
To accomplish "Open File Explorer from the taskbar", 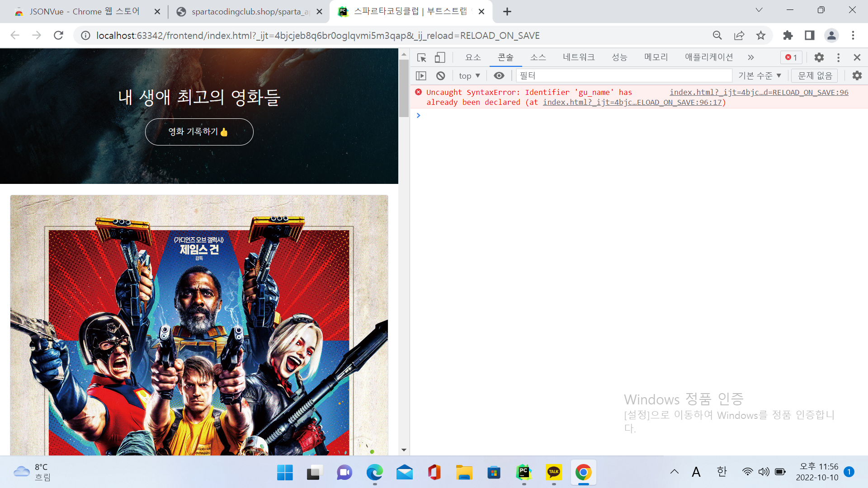I will [464, 473].
